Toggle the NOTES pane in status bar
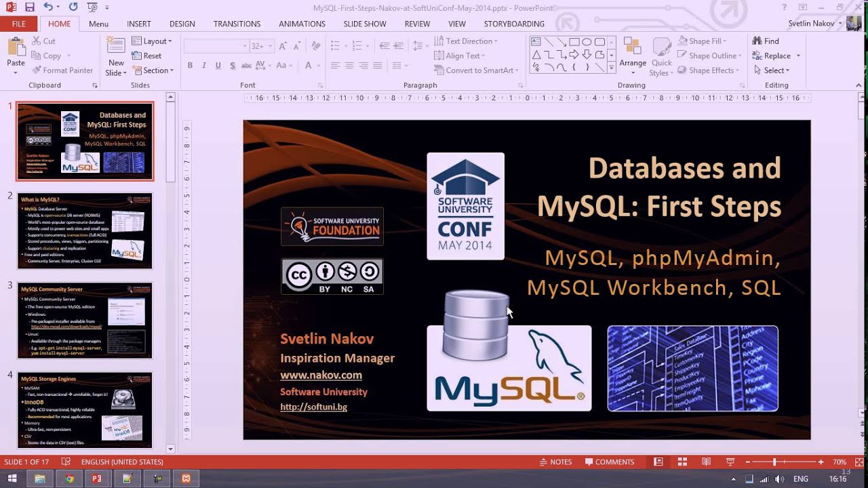868x488 pixels. point(555,462)
